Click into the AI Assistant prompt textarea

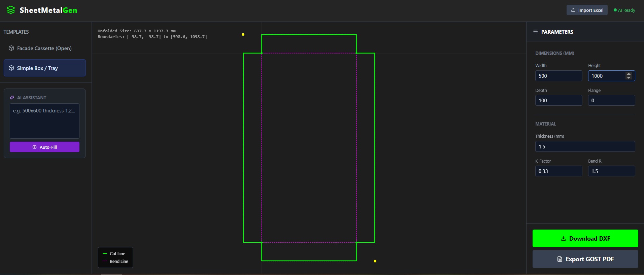44,121
